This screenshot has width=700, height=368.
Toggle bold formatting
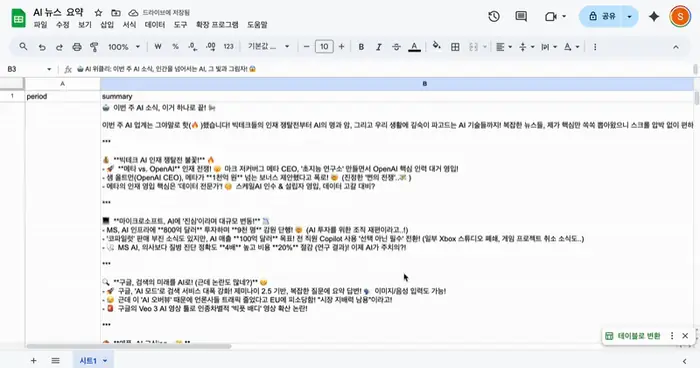tap(361, 47)
